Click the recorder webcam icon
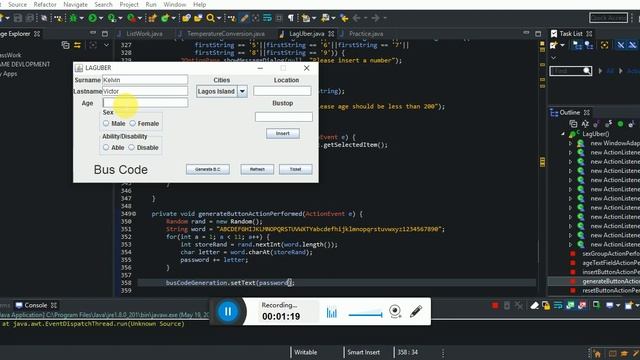 pyautogui.click(x=395, y=311)
